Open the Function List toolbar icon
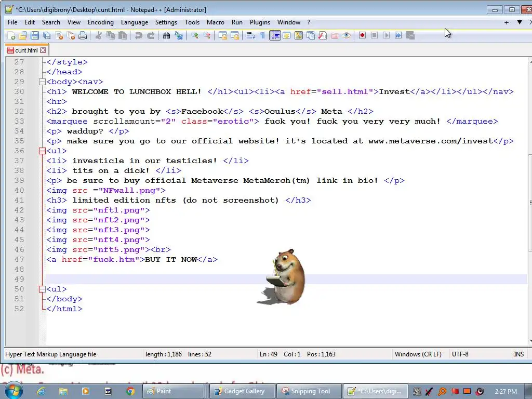This screenshot has height=399, width=532. tap(323, 35)
